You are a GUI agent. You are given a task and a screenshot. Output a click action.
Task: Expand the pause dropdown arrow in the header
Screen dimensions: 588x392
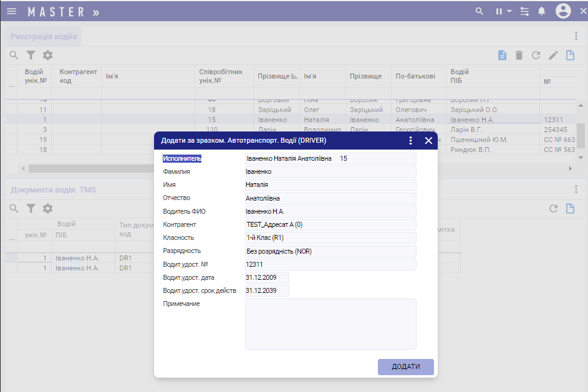pos(509,11)
